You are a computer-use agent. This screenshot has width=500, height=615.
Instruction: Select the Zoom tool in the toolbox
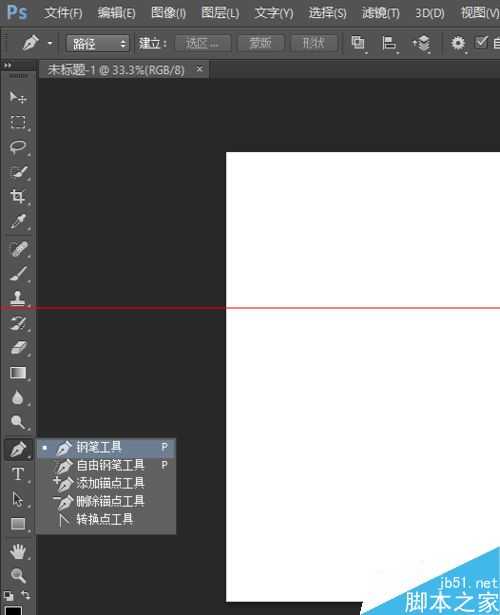click(18, 576)
